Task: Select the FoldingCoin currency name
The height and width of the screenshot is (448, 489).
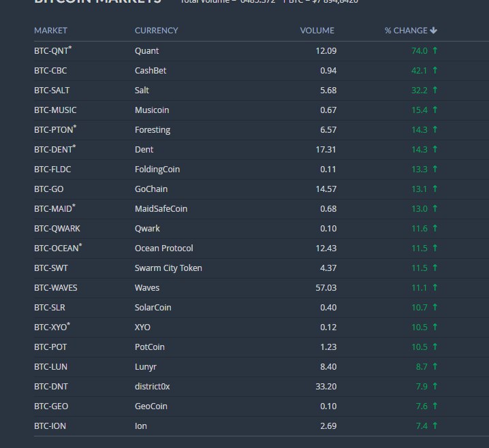Action: pos(157,170)
